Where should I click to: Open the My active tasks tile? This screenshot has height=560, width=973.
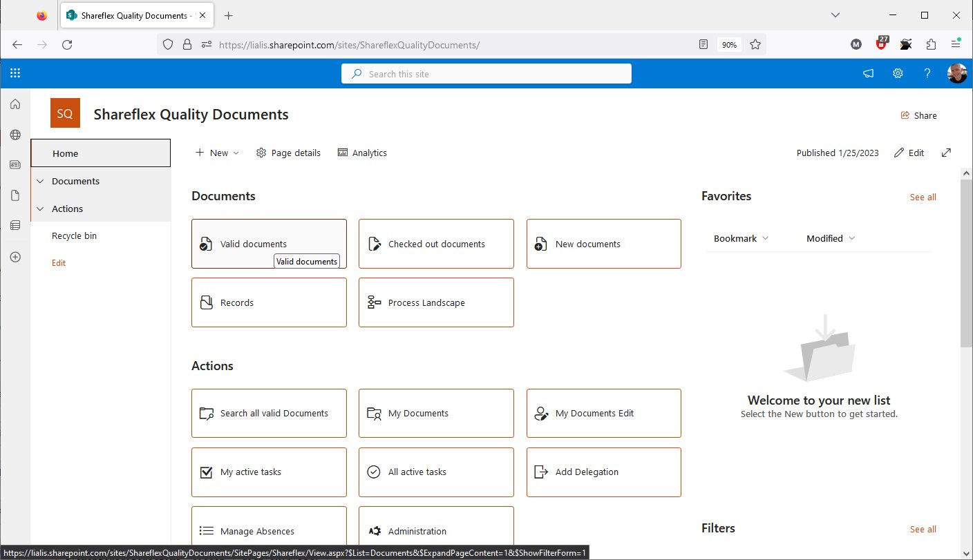pos(269,472)
